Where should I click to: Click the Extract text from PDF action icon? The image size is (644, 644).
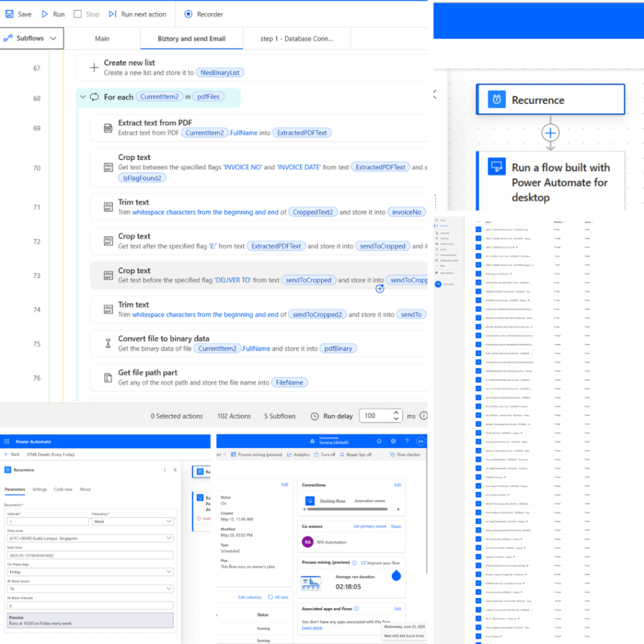pyautogui.click(x=108, y=128)
